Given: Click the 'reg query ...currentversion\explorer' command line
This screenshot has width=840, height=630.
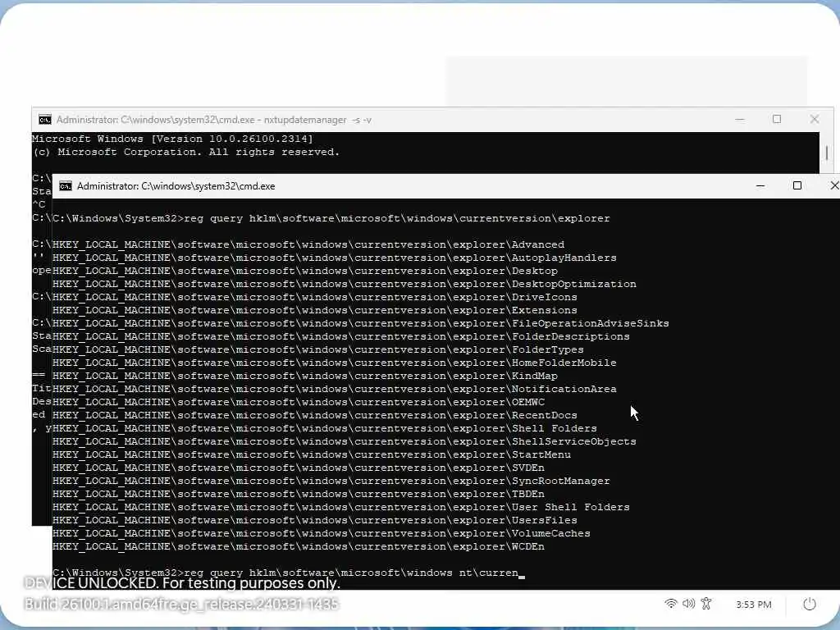Looking at the screenshot, I should (331, 218).
